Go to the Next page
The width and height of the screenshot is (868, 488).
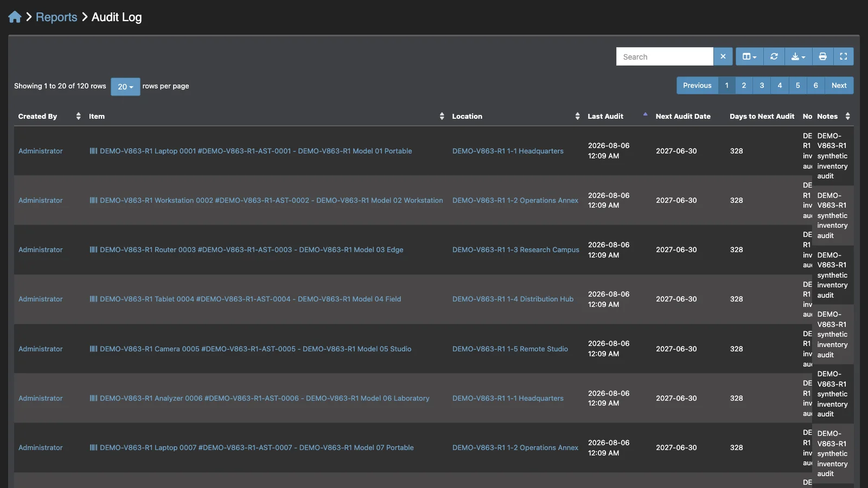click(x=839, y=86)
